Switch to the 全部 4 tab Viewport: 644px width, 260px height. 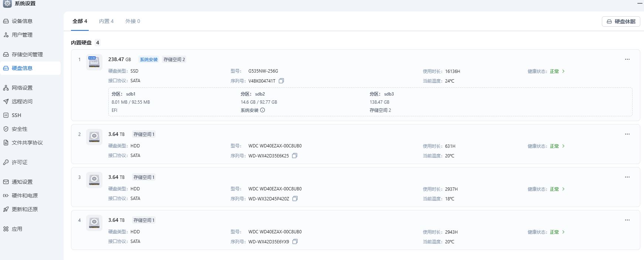click(80, 21)
